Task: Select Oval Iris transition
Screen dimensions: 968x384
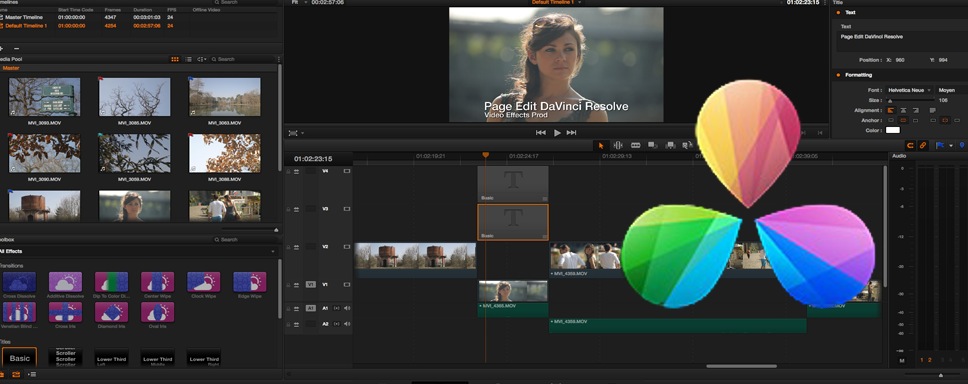Action: pos(157,312)
